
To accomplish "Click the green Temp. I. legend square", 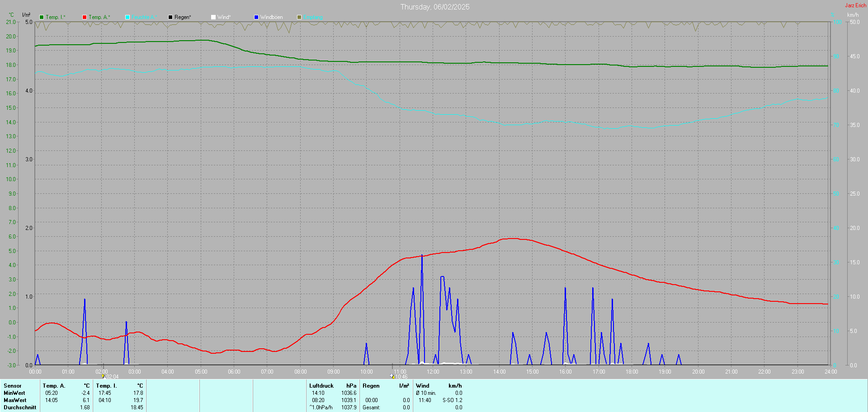I will (x=42, y=17).
